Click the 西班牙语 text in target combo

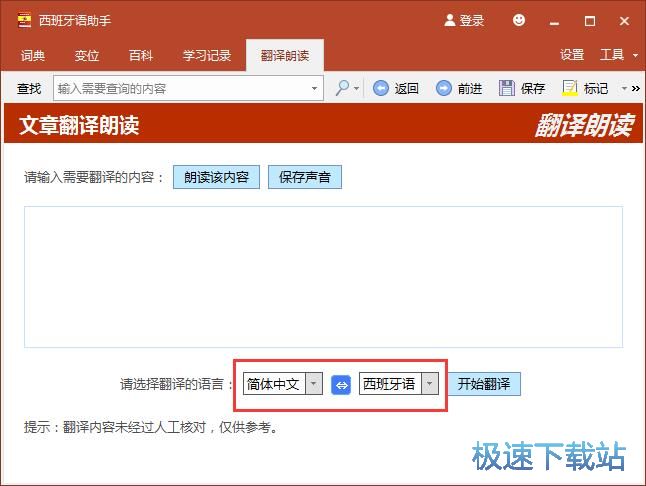point(389,384)
